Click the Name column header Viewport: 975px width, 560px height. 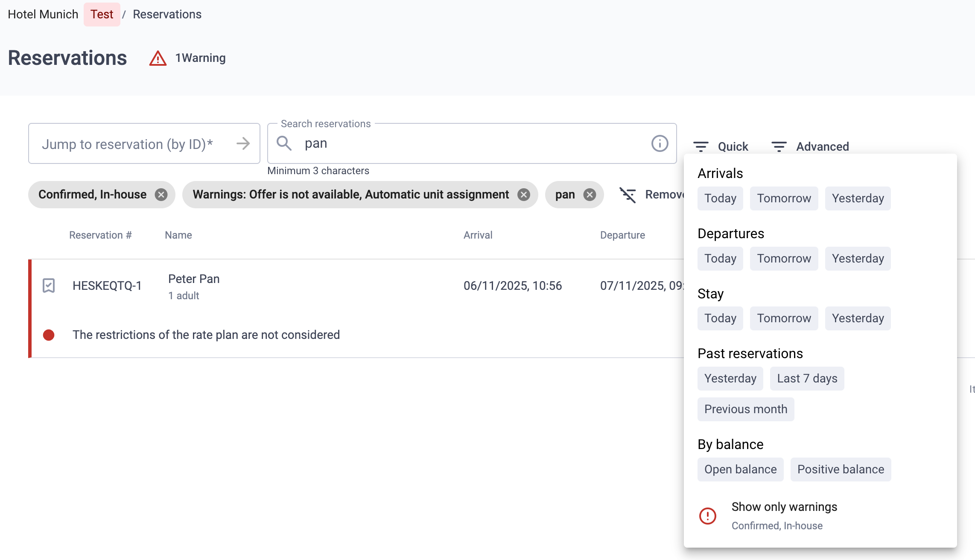pos(178,235)
